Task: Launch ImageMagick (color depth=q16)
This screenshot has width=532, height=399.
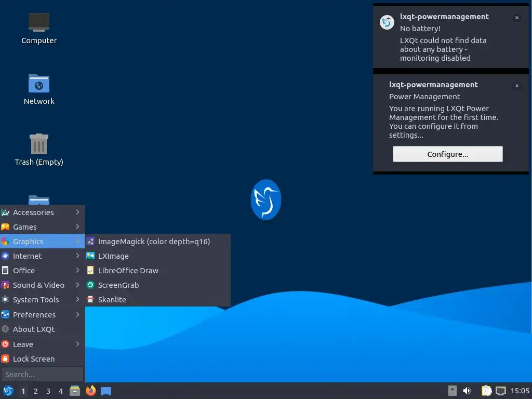Action: pyautogui.click(x=158, y=242)
